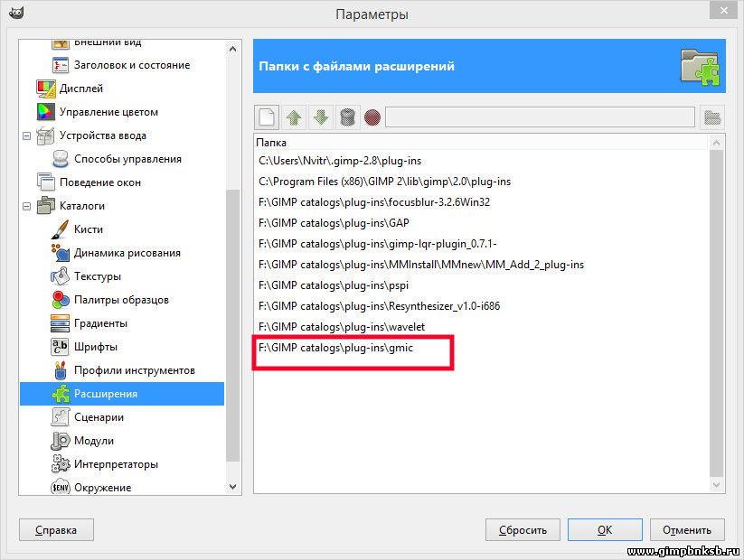744x560 pixels.
Task: Collapse the Устройства ввода tree node
Action: tap(27, 136)
